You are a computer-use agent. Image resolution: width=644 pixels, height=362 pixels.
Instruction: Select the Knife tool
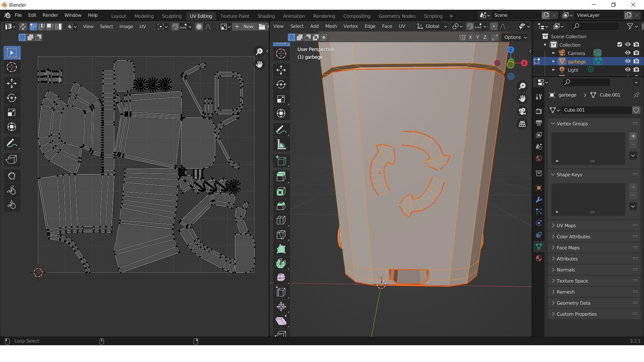pos(281,235)
